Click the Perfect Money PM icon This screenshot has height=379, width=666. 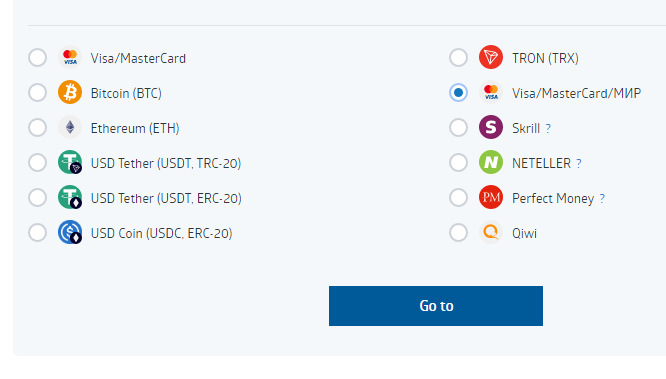coord(491,197)
